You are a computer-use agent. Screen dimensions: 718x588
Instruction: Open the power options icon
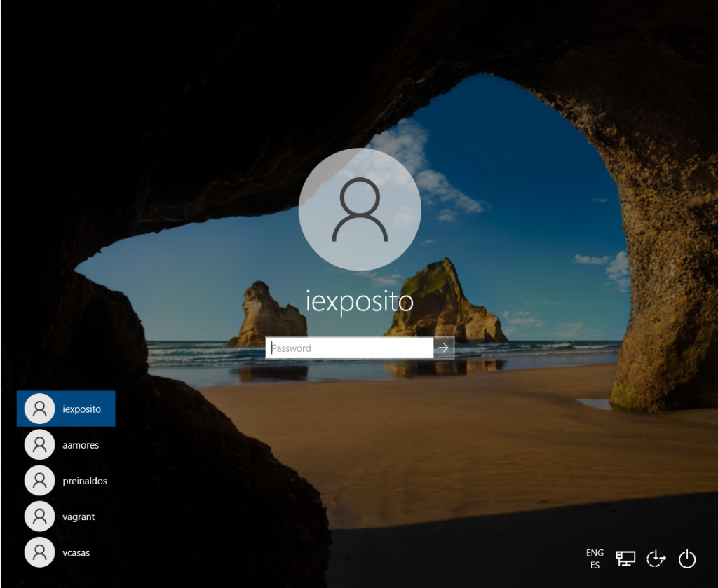tap(687, 559)
